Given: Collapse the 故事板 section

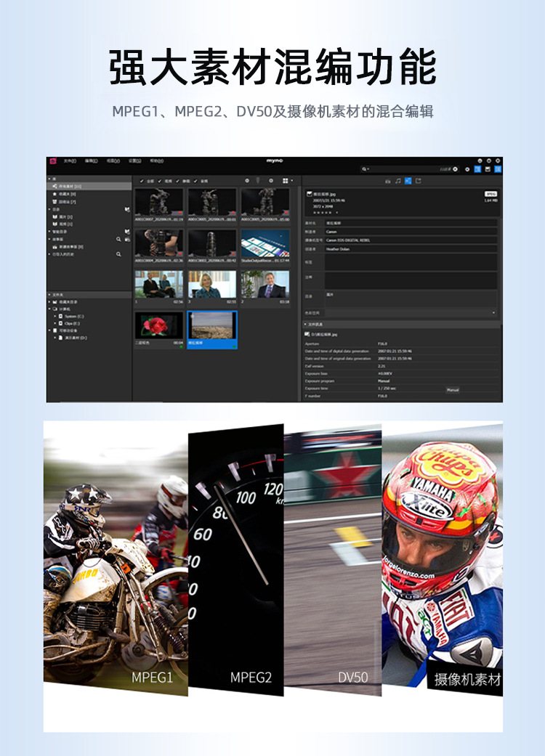Looking at the screenshot, I should click(49, 239).
